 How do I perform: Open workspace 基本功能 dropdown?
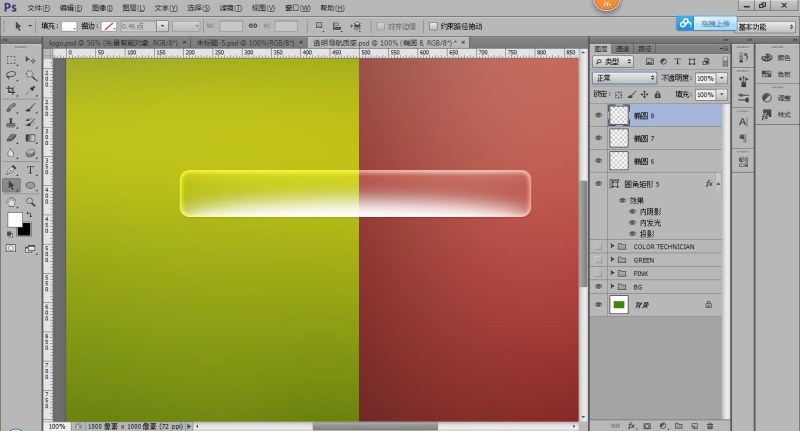click(766, 27)
